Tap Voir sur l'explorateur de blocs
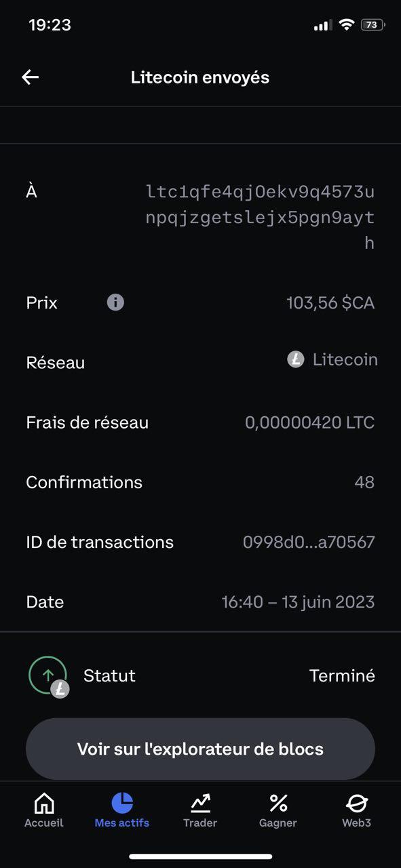 point(200,749)
